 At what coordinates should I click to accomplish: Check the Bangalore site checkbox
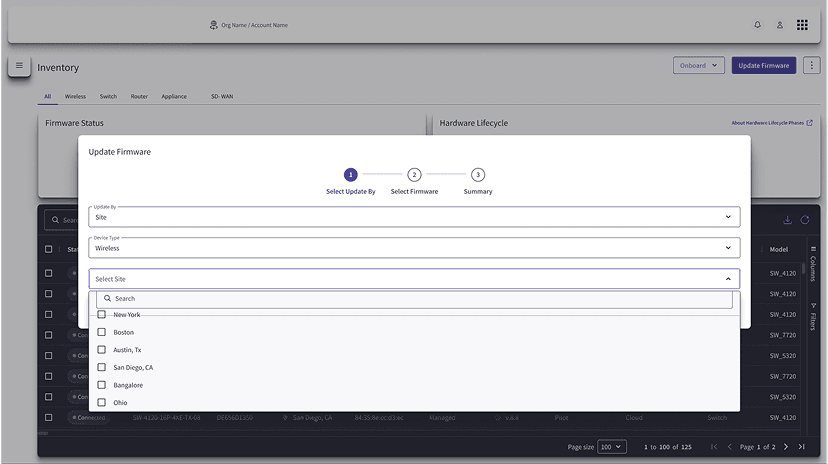tap(101, 385)
